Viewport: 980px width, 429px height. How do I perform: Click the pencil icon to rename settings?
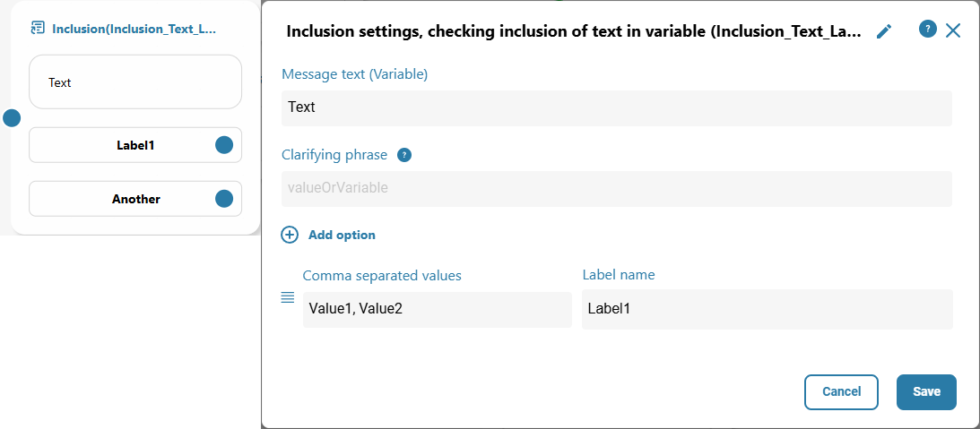pyautogui.click(x=884, y=31)
